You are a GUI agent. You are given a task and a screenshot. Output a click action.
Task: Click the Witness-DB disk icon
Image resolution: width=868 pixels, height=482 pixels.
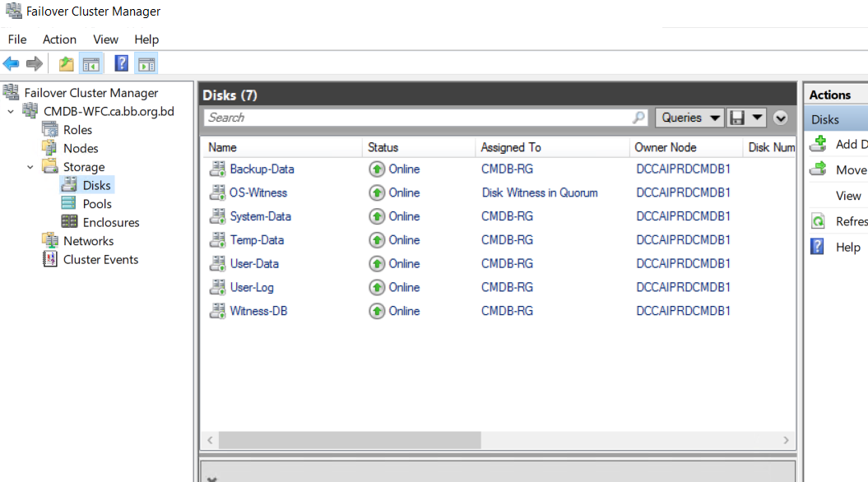click(217, 311)
